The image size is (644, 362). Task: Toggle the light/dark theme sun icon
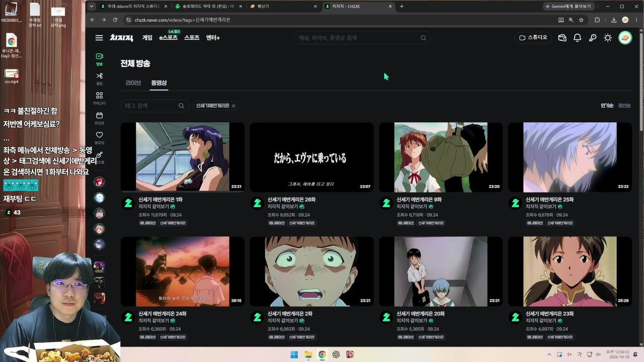pos(608,38)
